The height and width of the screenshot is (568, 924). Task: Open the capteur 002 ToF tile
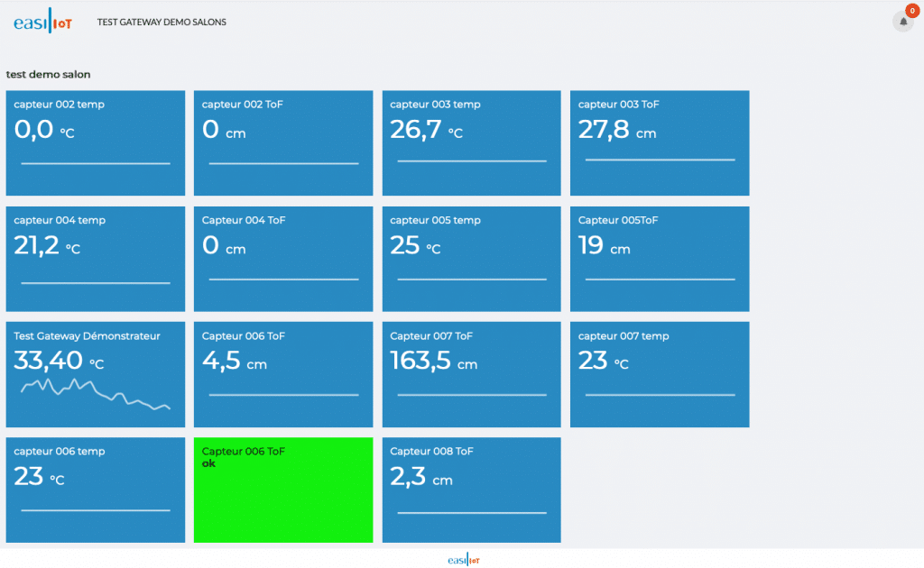pos(283,142)
